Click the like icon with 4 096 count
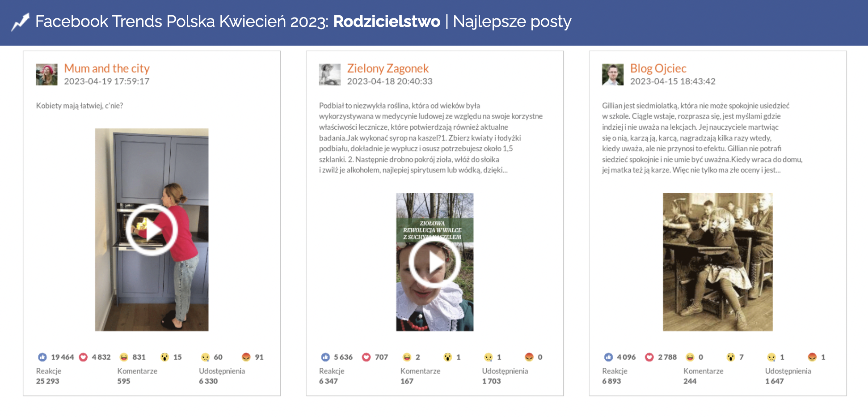Screen dimensions: 868x417 [608, 357]
